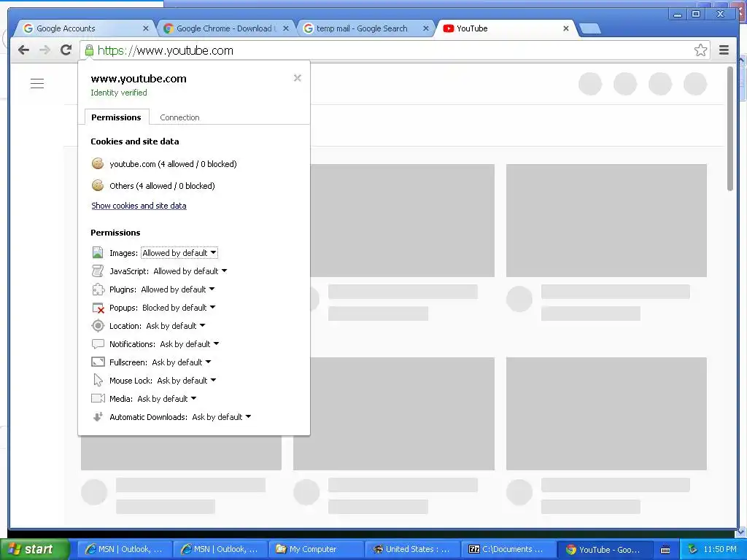Click Show cookies and site data link
Image resolution: width=747 pixels, height=560 pixels.
click(139, 206)
